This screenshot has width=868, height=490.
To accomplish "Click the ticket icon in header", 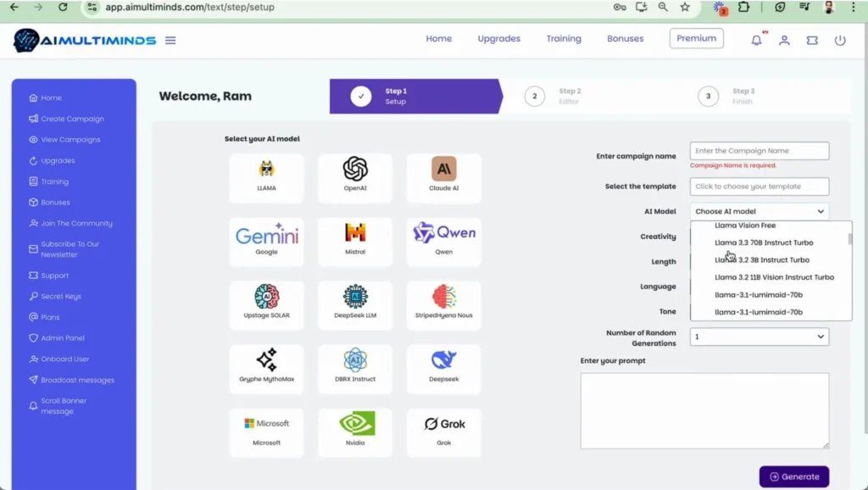I will click(812, 40).
